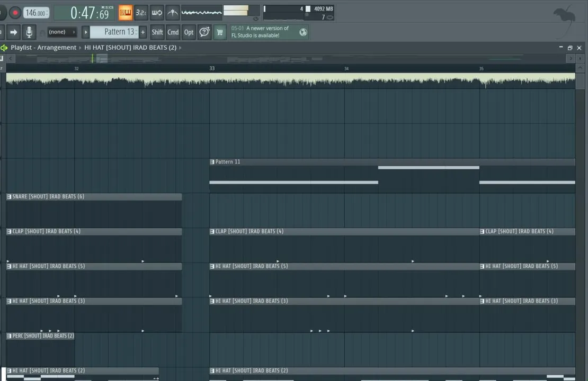This screenshot has width=588, height=381.
Task: Open first HI HAT (5) clip menu icon
Action: tap(9, 266)
